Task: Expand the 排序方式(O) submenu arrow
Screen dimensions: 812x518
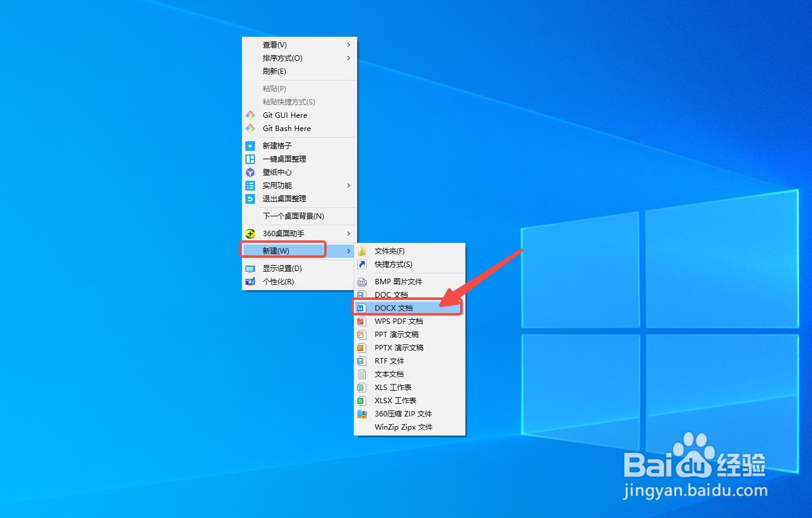Action: click(349, 58)
